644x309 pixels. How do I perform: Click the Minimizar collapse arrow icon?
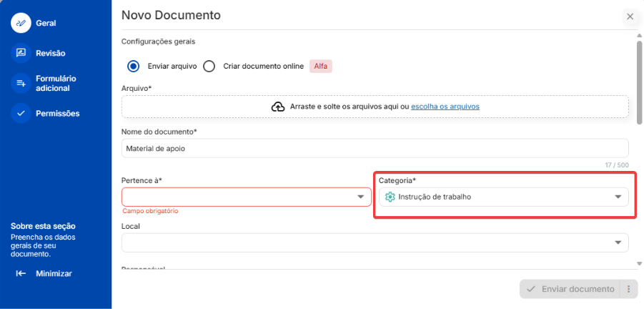point(21,273)
